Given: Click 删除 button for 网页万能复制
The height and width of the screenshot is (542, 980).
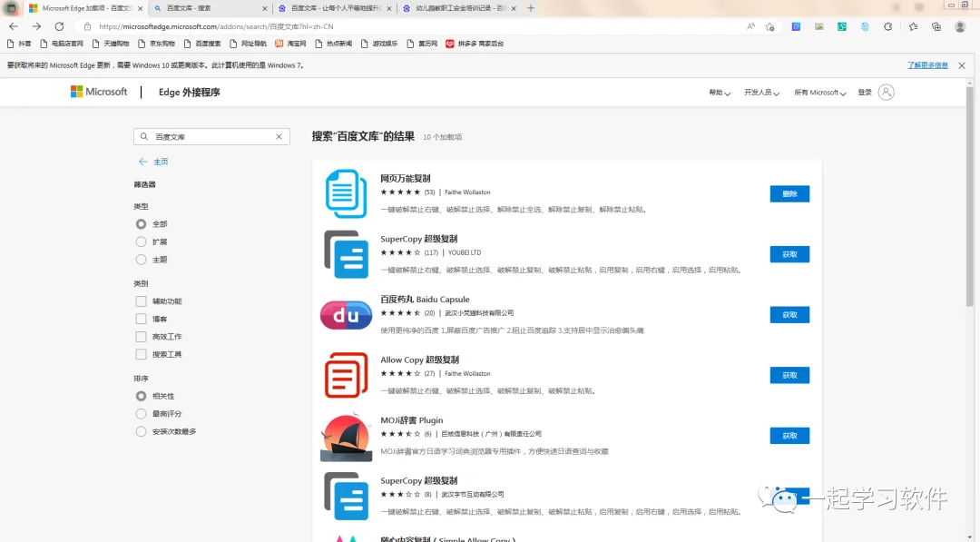Looking at the screenshot, I should (x=789, y=193).
